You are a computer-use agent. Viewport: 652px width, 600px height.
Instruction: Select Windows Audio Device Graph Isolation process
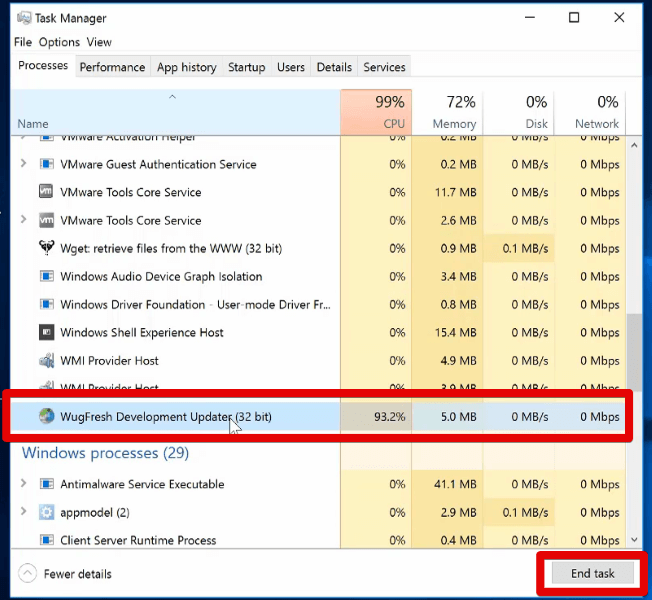pos(161,277)
